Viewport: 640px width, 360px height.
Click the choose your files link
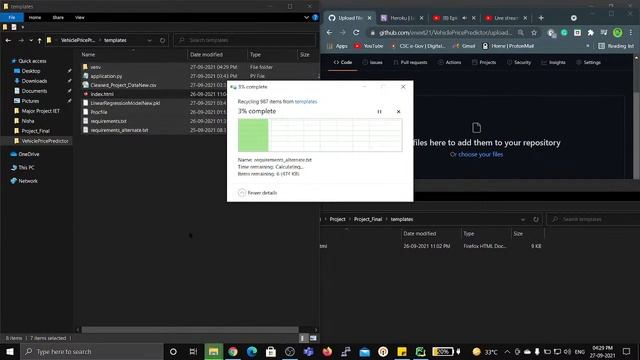click(480, 154)
